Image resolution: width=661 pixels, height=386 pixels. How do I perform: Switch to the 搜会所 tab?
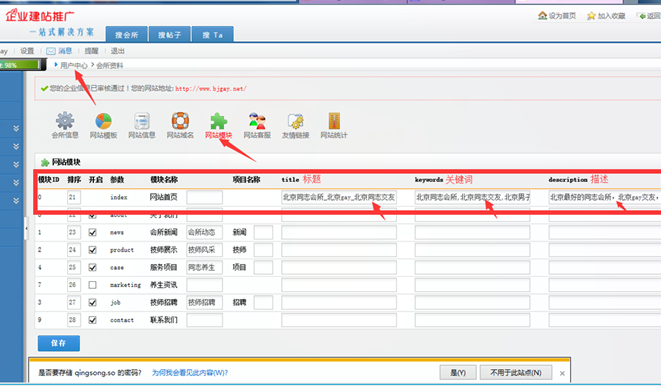click(126, 35)
